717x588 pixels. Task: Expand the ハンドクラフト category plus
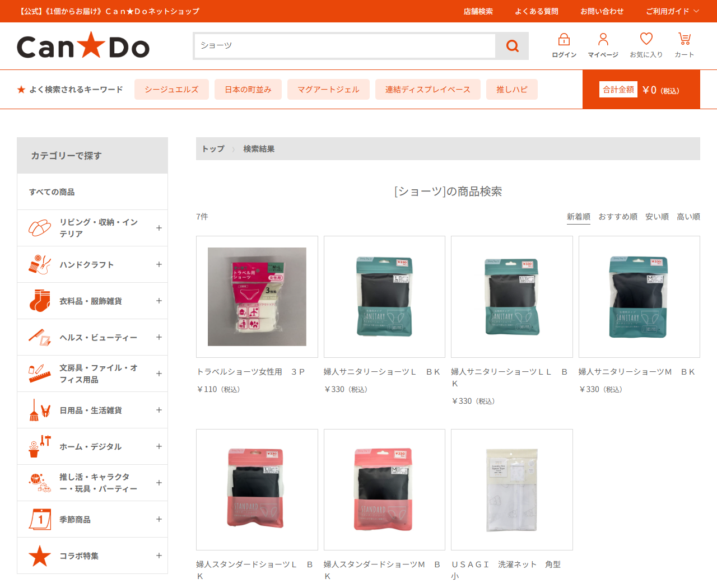click(159, 264)
